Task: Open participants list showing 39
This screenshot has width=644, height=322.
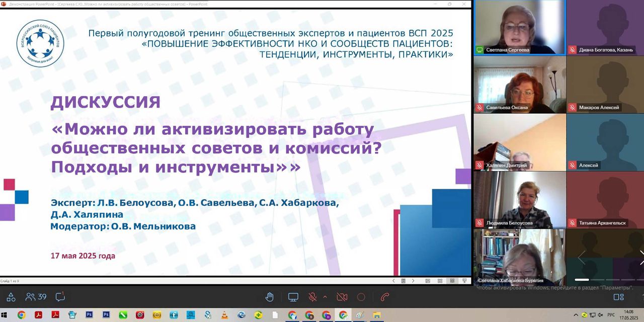Action: click(x=36, y=297)
